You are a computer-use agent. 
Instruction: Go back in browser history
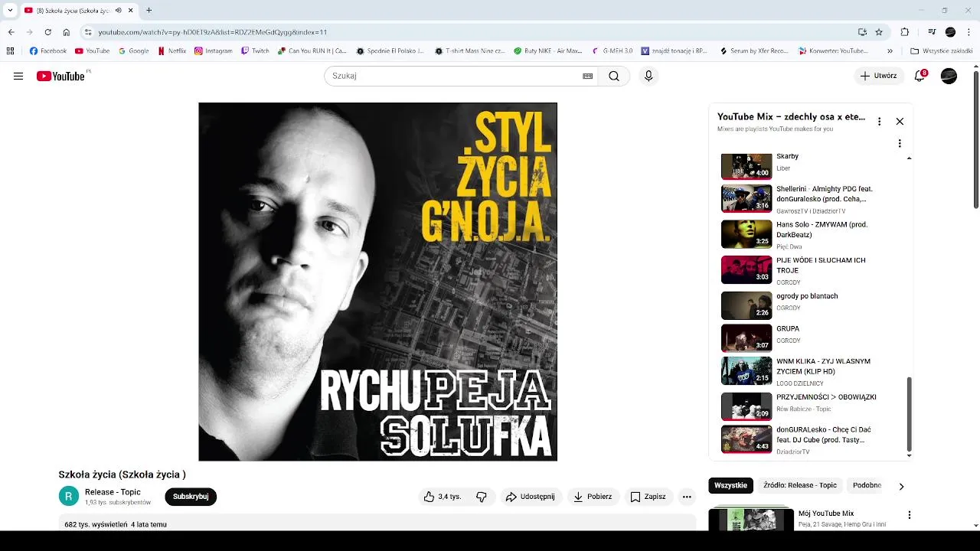click(x=11, y=32)
